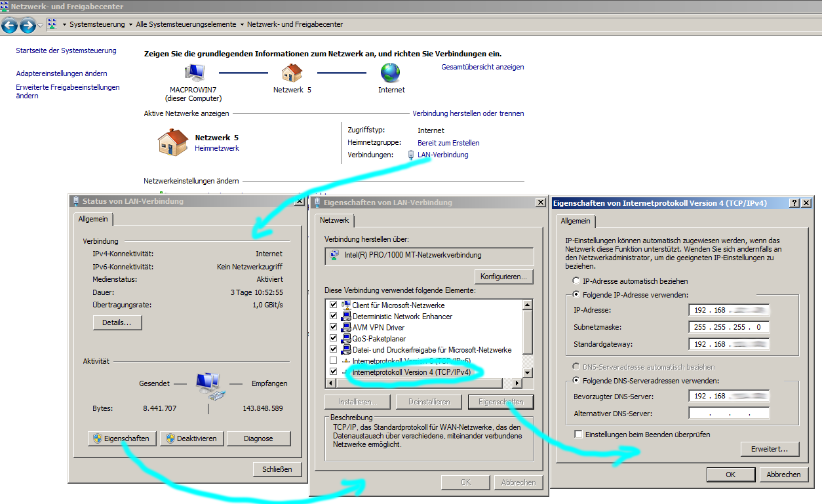
Task: Toggle Datei- und Druckerfreigabe checkbox
Action: 334,349
